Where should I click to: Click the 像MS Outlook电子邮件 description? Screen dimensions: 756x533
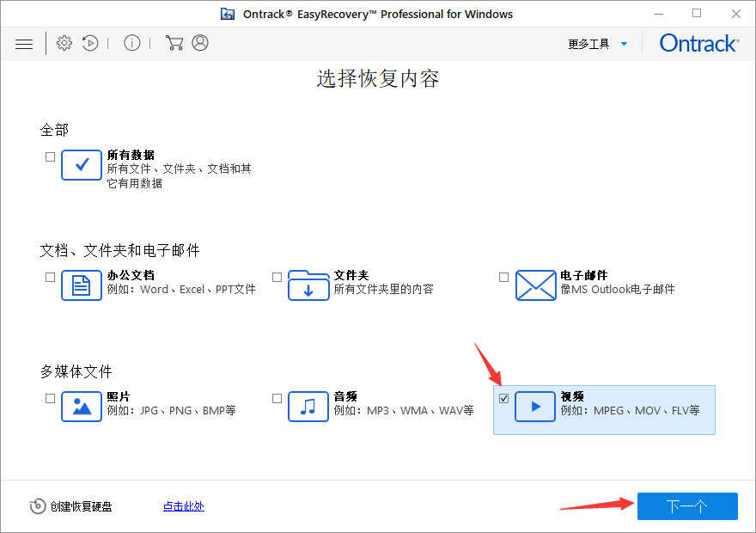click(618, 290)
